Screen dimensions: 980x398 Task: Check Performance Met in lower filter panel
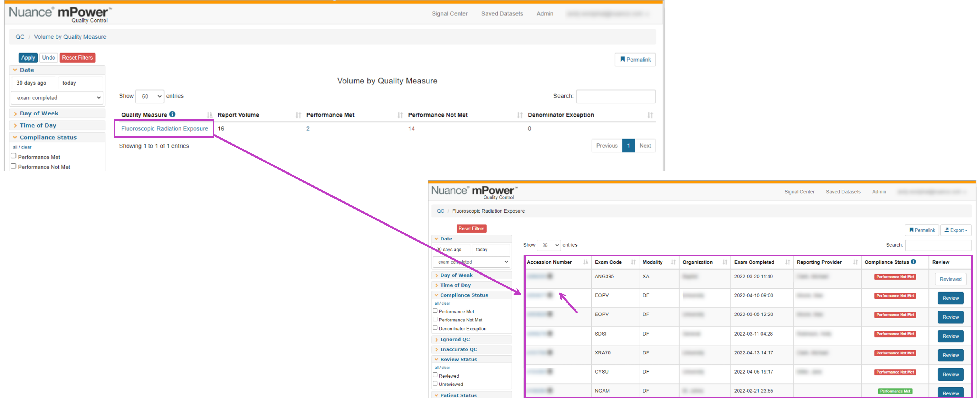[x=435, y=311]
